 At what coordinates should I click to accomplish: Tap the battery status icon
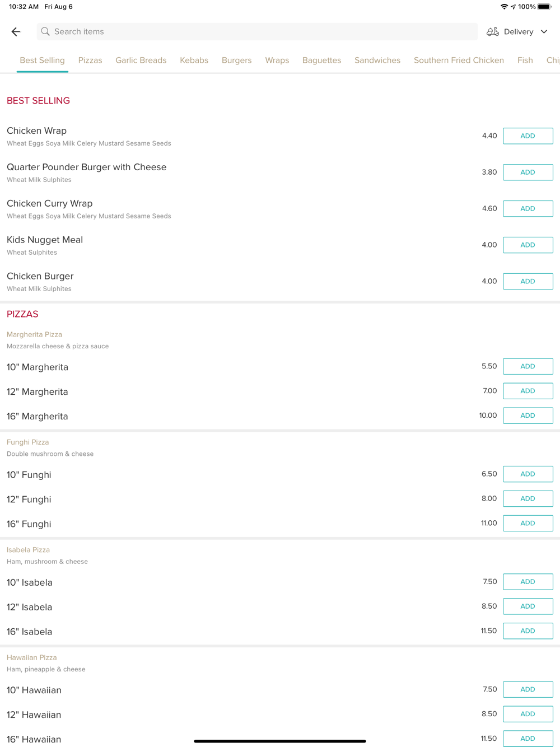pyautogui.click(x=544, y=7)
